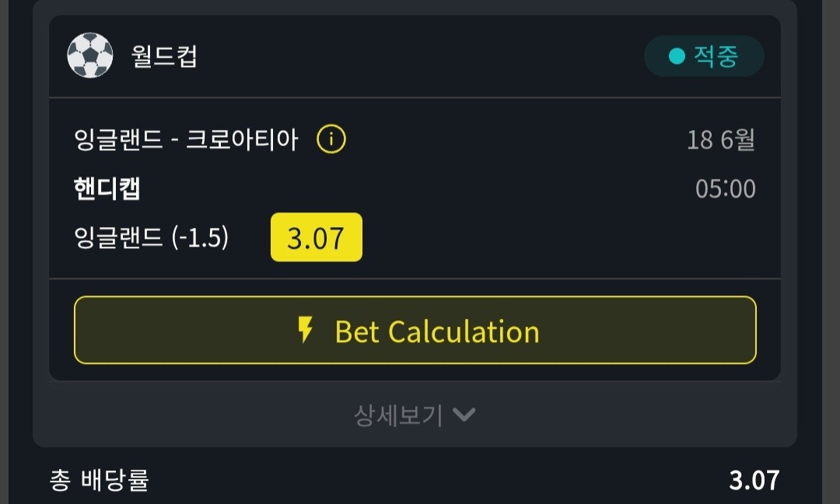Click the 적중 status badge
The width and height of the screenshot is (840, 504).
click(704, 56)
